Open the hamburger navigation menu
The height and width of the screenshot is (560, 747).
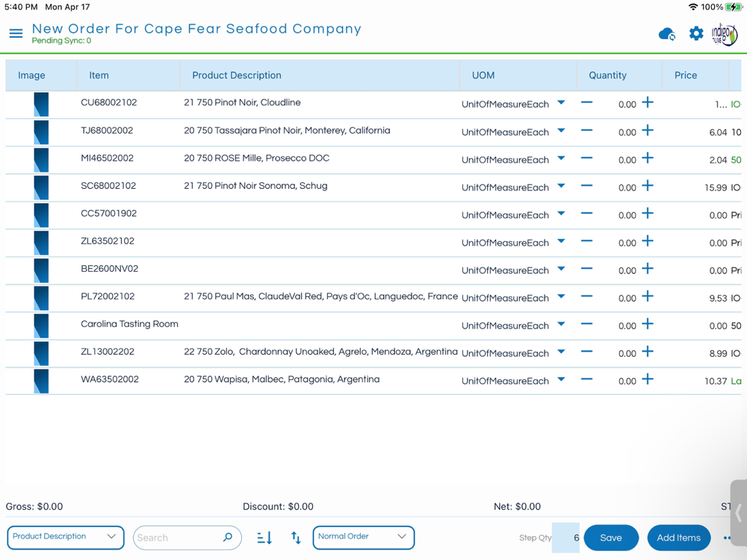point(16,33)
